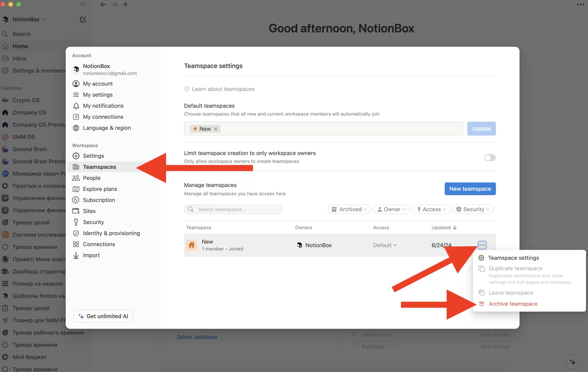Image resolution: width=588 pixels, height=372 pixels.
Task: Open the three-dot menu for New teamspace row
Action: click(482, 245)
